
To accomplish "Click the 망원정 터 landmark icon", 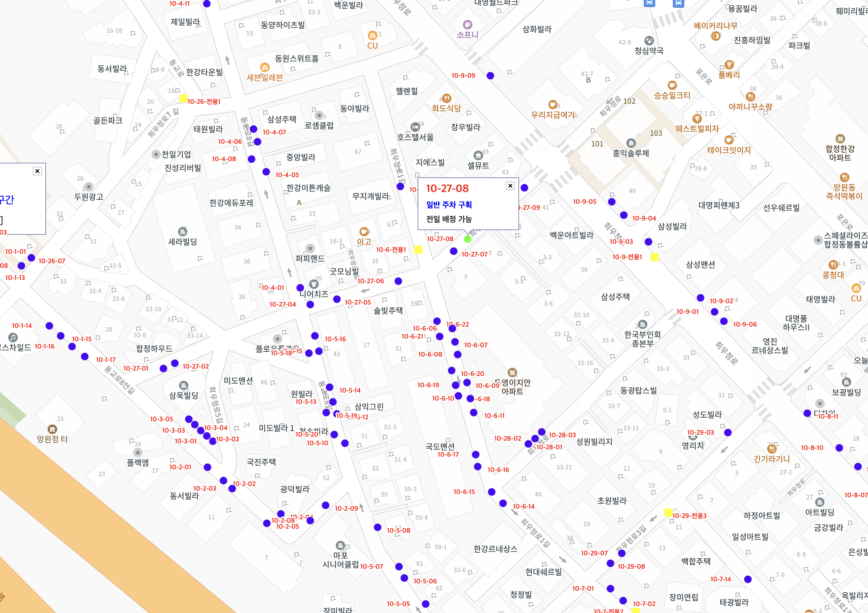I will pos(52,429).
